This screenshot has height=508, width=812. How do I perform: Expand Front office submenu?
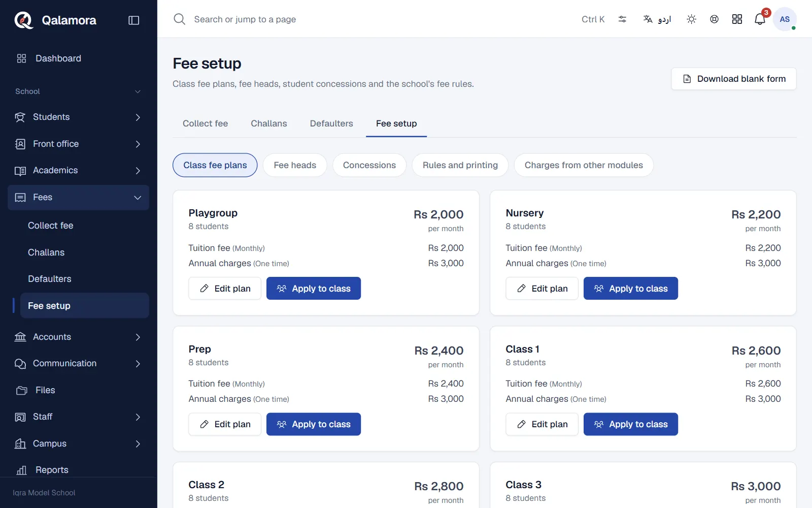click(79, 144)
